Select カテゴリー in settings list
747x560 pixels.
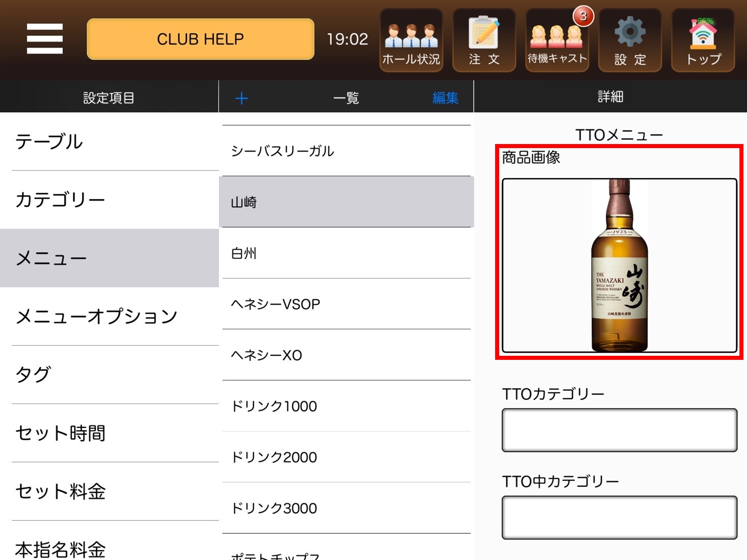[x=109, y=200]
